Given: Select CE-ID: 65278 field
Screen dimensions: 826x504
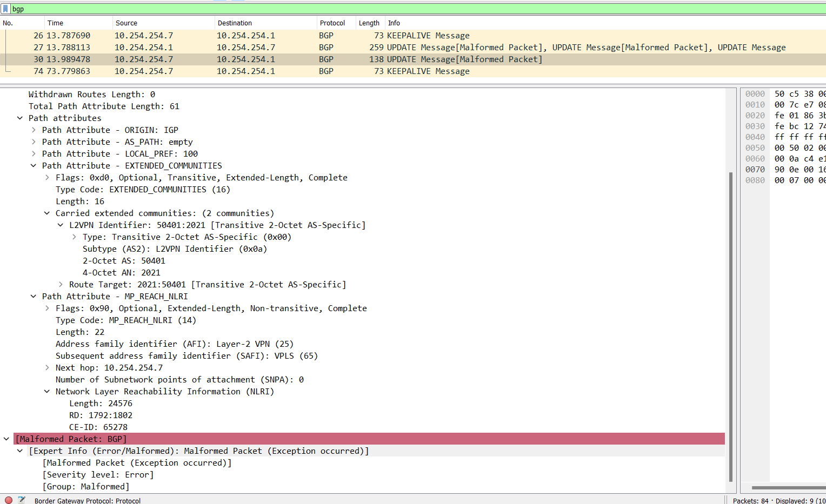Looking at the screenshot, I should pos(98,427).
